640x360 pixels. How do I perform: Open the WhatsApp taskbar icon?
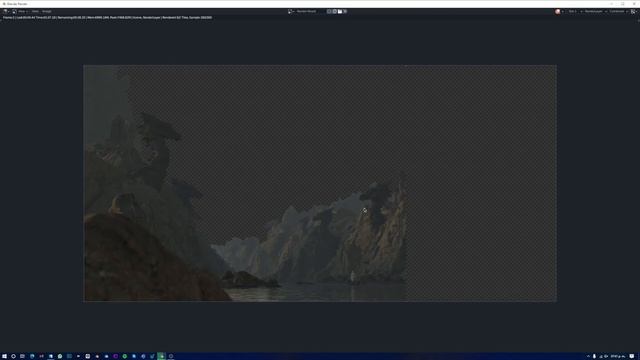(x=60, y=356)
